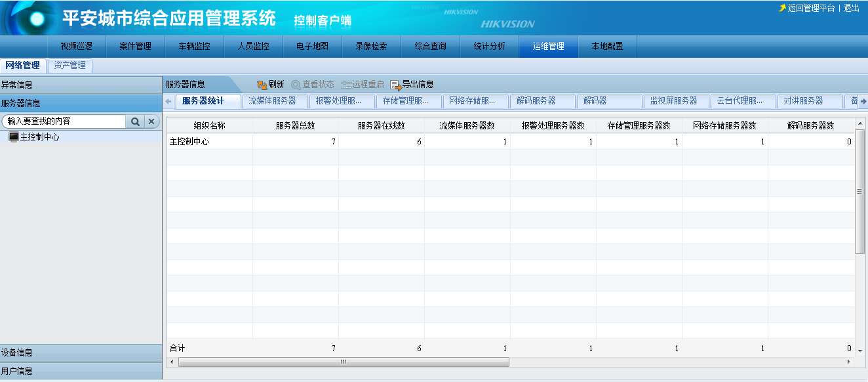The width and height of the screenshot is (868, 382).
Task: Click the 远程重启 toolbar item
Action: 363,85
